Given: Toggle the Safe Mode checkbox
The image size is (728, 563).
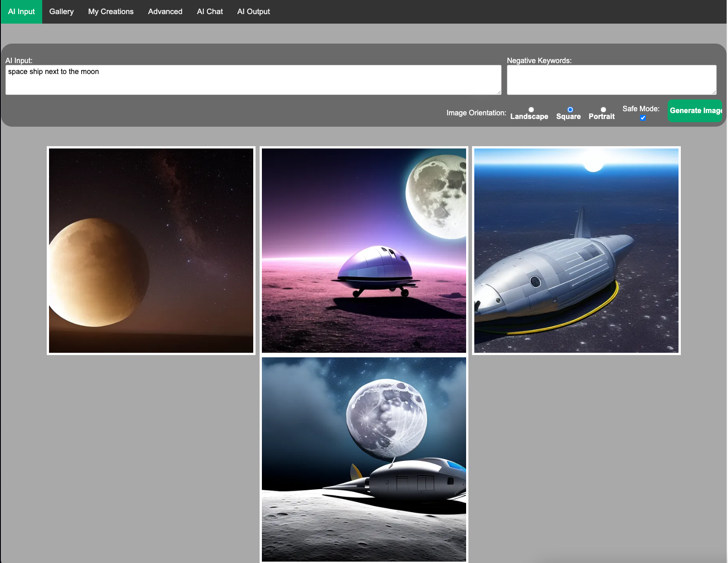Looking at the screenshot, I should (643, 118).
